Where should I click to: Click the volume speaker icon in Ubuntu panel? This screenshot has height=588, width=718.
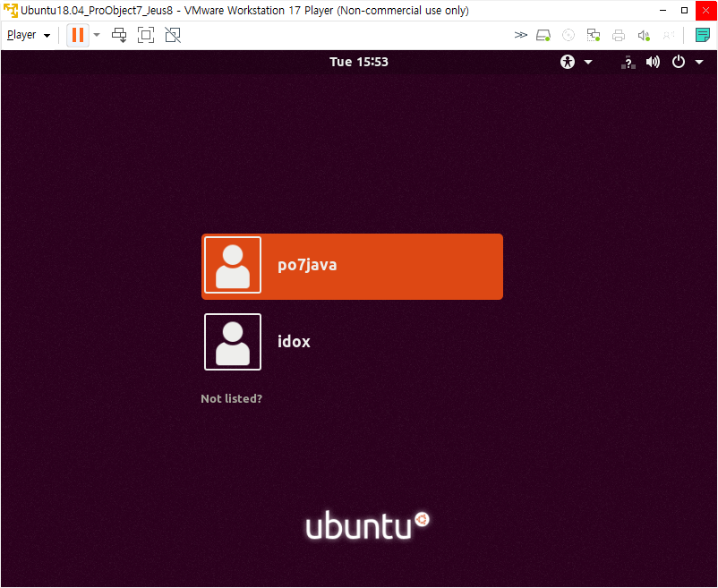click(x=653, y=62)
